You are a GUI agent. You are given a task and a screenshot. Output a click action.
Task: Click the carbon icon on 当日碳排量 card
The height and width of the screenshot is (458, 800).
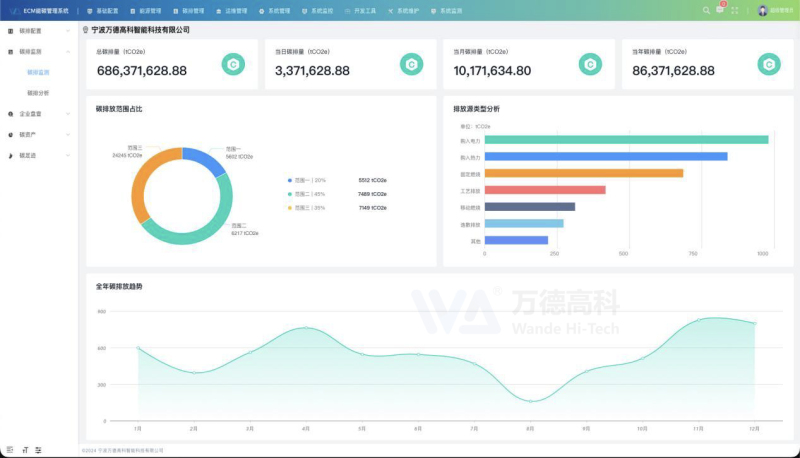point(412,64)
